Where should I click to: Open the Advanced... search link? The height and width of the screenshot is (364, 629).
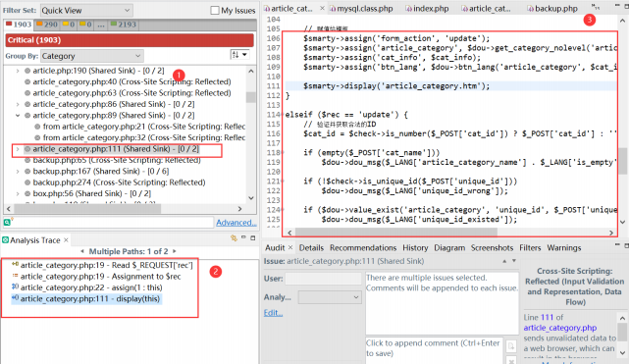point(236,223)
